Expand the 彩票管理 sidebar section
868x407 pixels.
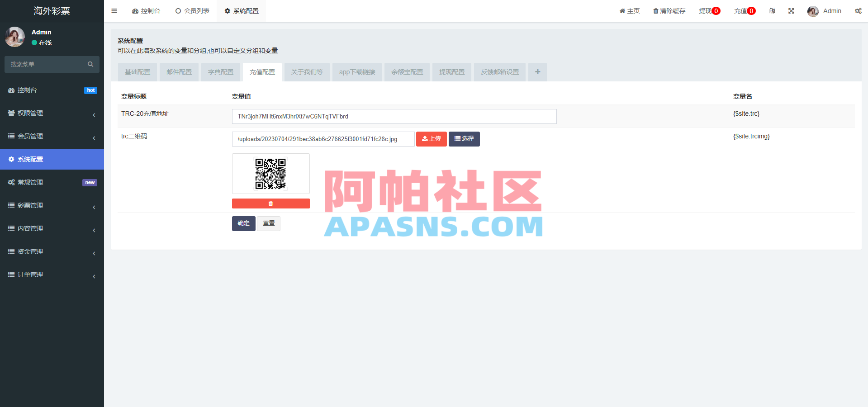[30, 205]
